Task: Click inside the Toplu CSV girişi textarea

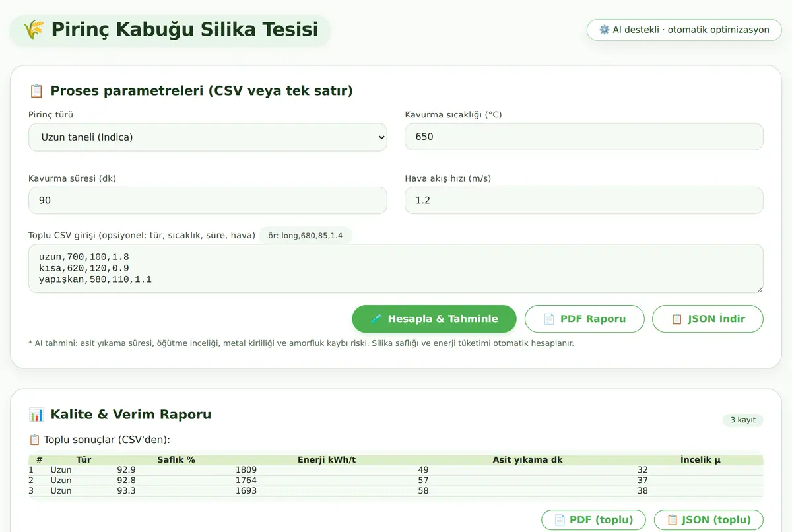Action: [x=396, y=269]
